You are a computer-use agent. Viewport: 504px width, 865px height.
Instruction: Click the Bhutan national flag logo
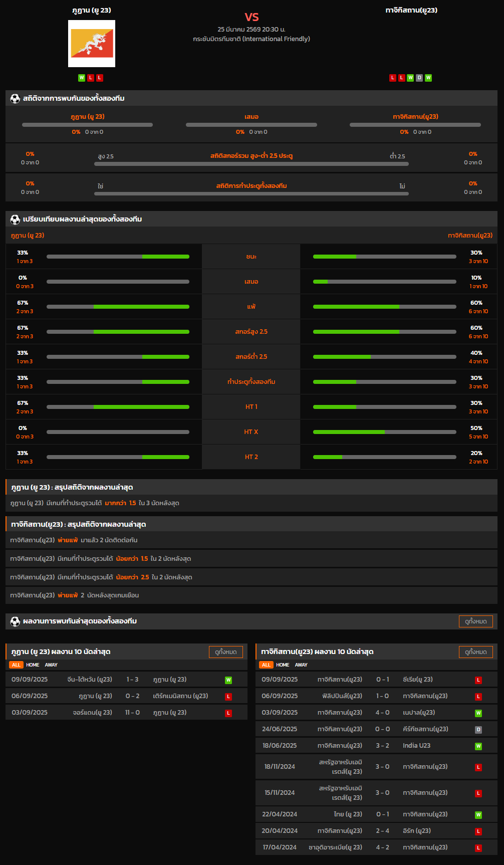(92, 44)
